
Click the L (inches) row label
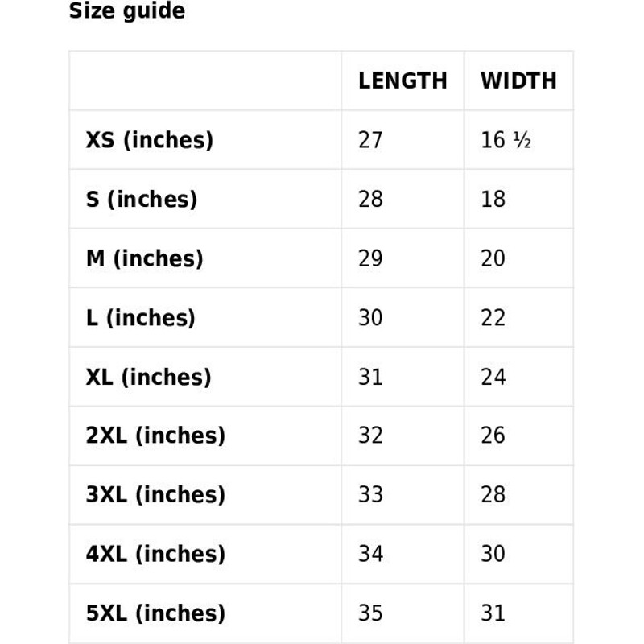[x=141, y=317]
